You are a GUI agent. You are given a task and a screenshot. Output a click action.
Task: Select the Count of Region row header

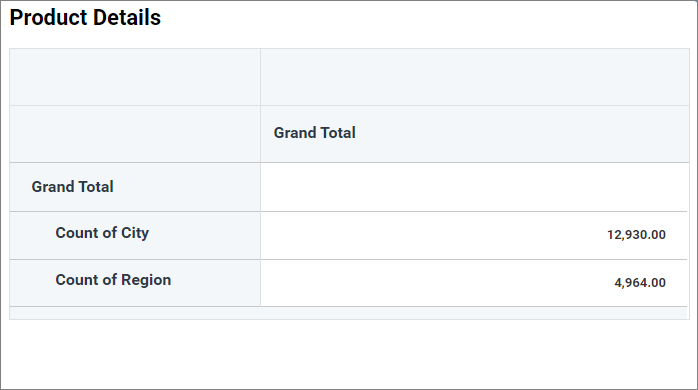(135, 283)
